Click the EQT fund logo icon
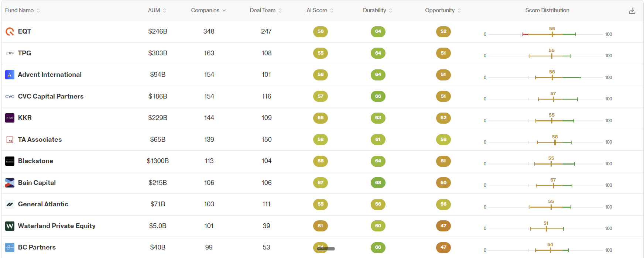The width and height of the screenshot is (644, 258). (x=10, y=32)
